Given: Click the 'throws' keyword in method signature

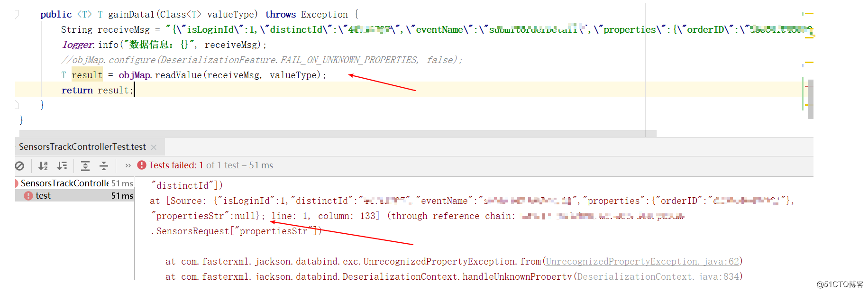Looking at the screenshot, I should [280, 15].
